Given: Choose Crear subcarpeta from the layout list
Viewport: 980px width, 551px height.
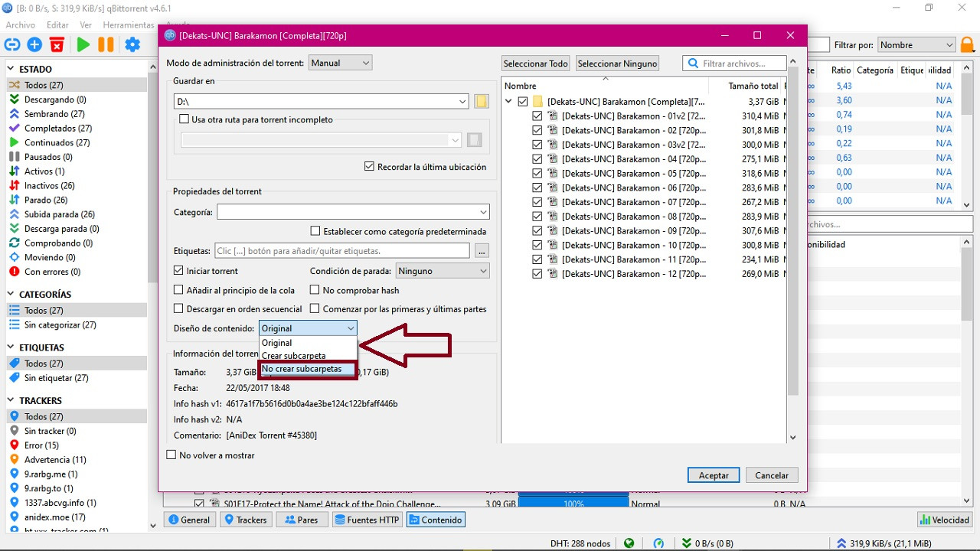Looking at the screenshot, I should (308, 356).
